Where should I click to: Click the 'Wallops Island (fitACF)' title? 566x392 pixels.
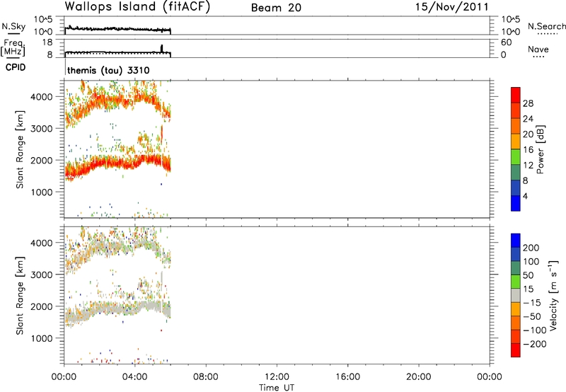[x=137, y=7]
